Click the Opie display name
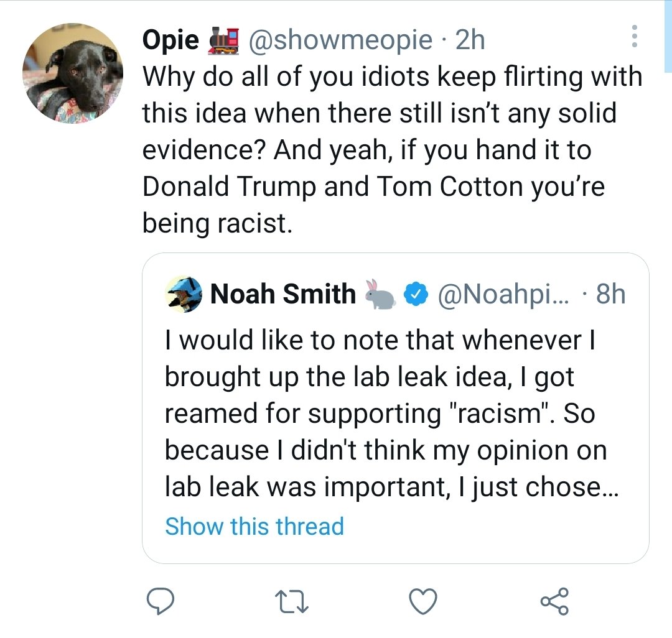The image size is (672, 638). point(170,40)
